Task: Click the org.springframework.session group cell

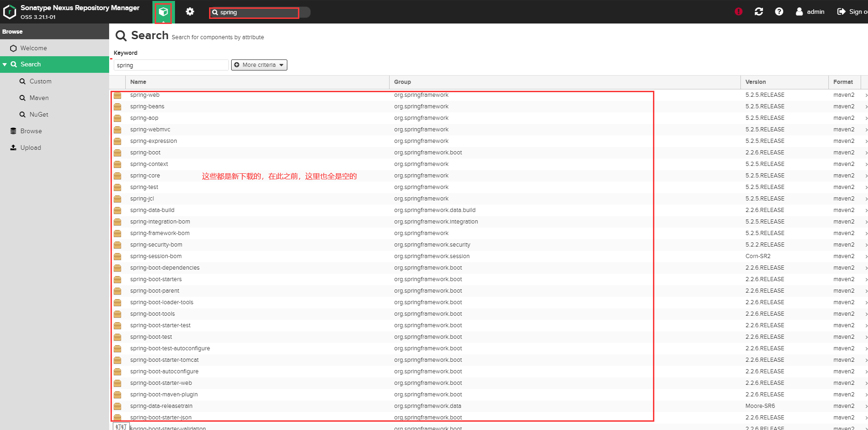Action: 432,256
